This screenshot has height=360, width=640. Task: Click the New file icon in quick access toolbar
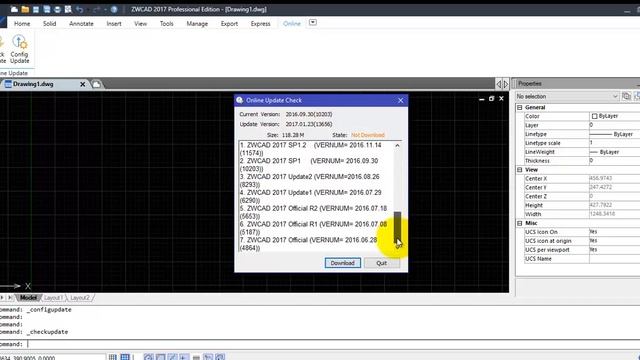[x=14, y=9]
